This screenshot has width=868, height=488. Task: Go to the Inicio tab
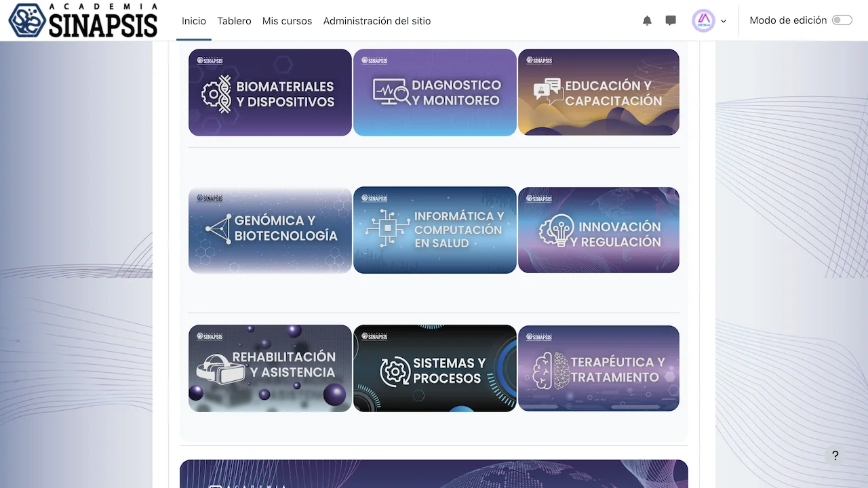tap(193, 21)
